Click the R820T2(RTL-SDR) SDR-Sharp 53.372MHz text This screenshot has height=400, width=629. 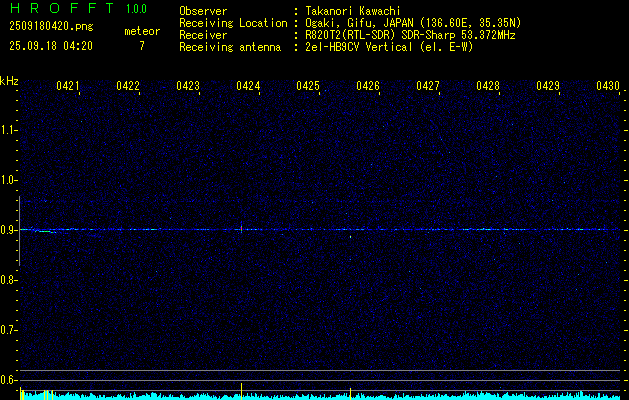[x=410, y=35]
